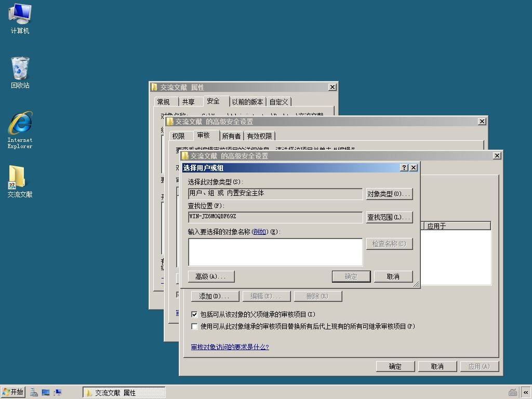The width and height of the screenshot is (532, 399).
Task: Enable 使用可从此对象继承的审核项目替换 checkbox
Action: (x=194, y=326)
